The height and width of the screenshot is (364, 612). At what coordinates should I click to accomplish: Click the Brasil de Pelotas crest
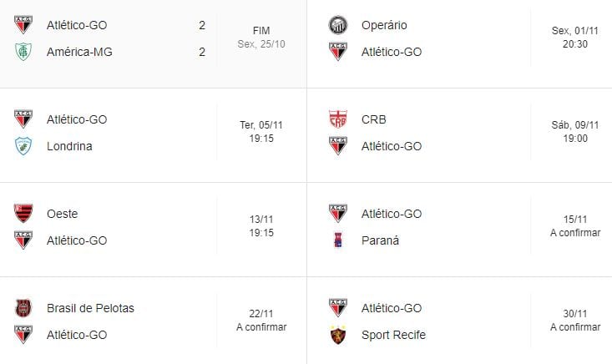pyautogui.click(x=23, y=308)
